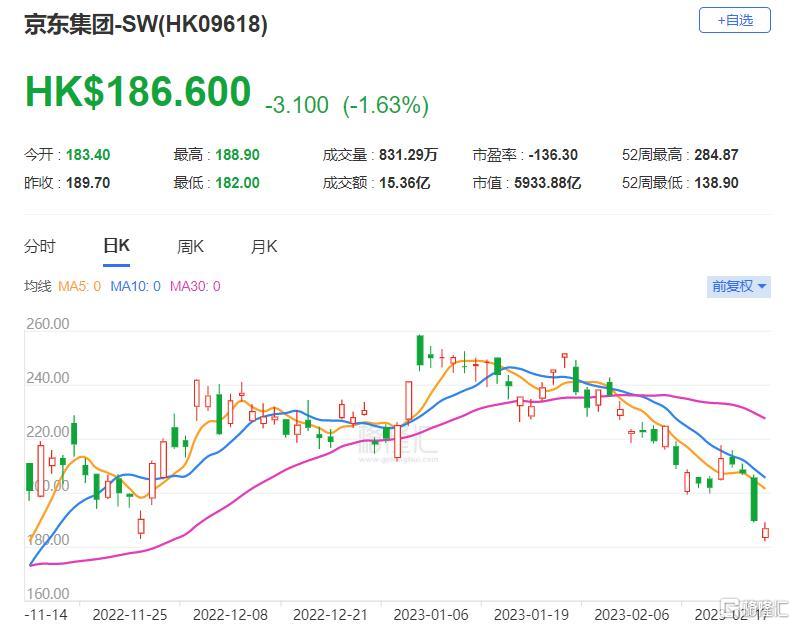This screenshot has height=625, width=795.
Task: Click the 2023-01-19 date label
Action: coord(531,615)
